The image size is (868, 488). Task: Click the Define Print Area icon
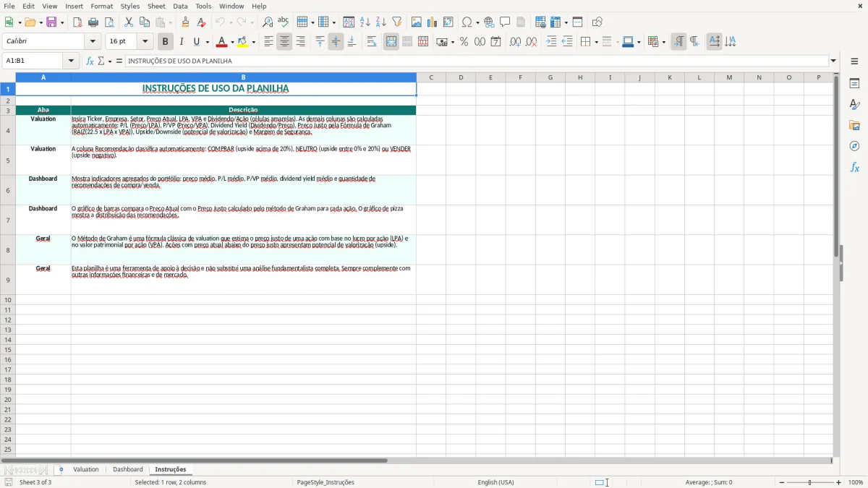tap(540, 22)
